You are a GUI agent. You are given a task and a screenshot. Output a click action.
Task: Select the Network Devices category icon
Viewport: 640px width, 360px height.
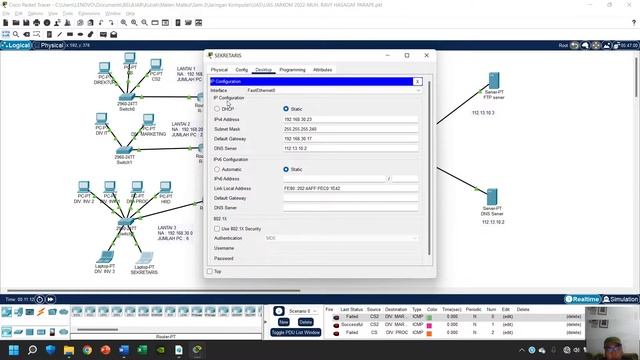coord(7,312)
